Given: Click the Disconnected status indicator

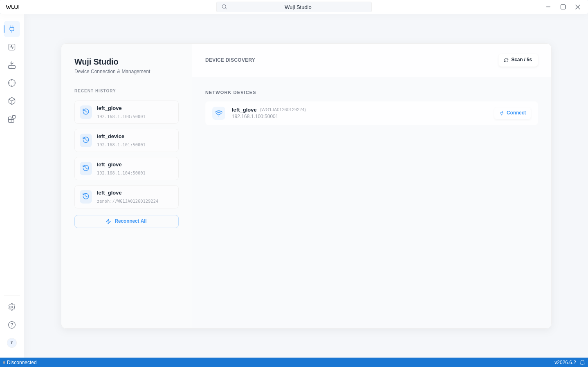Looking at the screenshot, I should (20, 363).
